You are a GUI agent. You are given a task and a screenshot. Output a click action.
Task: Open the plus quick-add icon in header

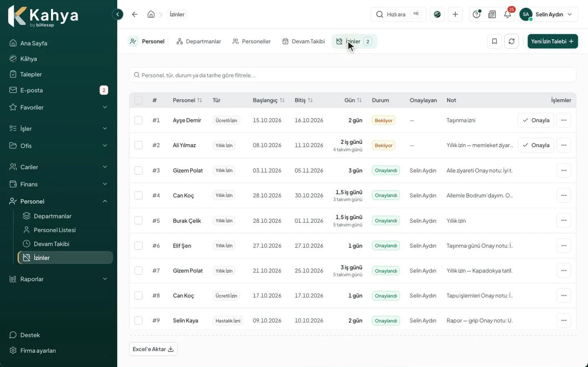coord(455,14)
